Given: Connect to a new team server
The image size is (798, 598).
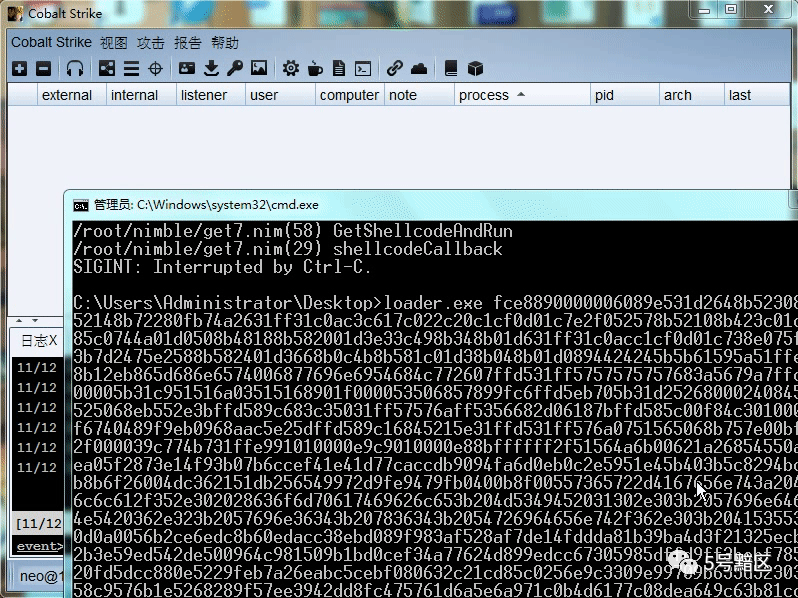Looking at the screenshot, I should (20, 69).
